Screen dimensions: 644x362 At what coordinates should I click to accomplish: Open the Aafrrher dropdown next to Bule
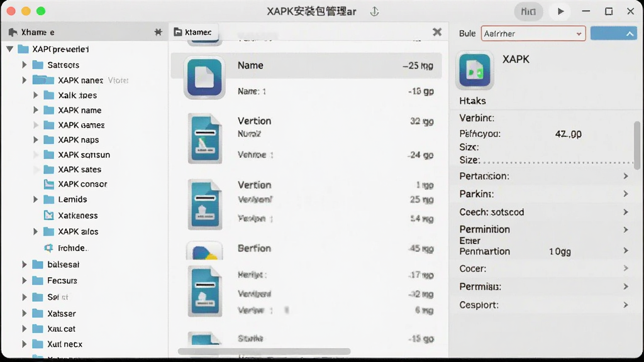coord(533,34)
